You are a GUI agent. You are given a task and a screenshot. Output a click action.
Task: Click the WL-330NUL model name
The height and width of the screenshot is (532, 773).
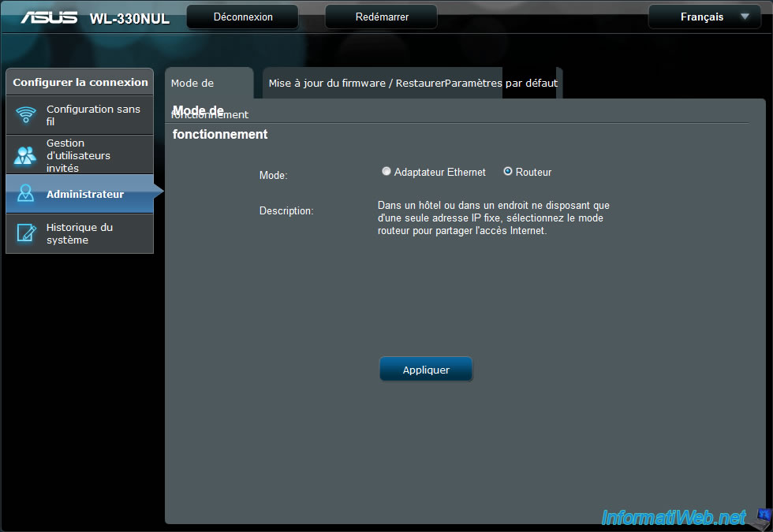coord(129,19)
